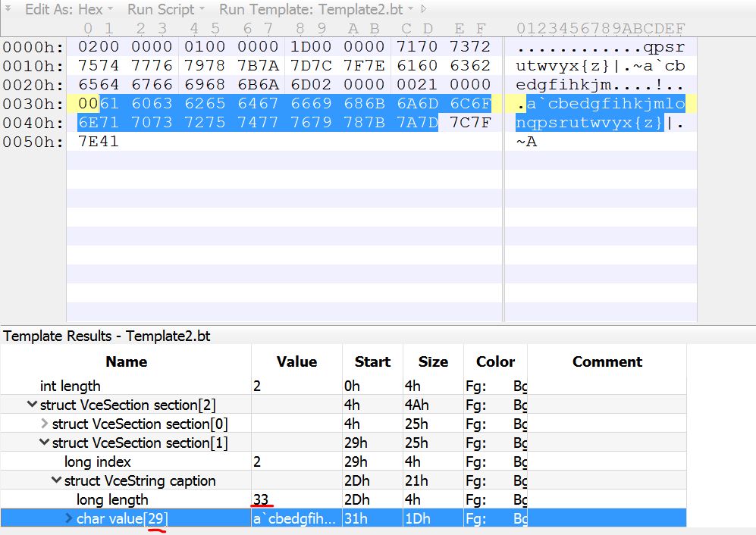Click value 33 of long length
The image size is (756, 535).
[x=261, y=499]
